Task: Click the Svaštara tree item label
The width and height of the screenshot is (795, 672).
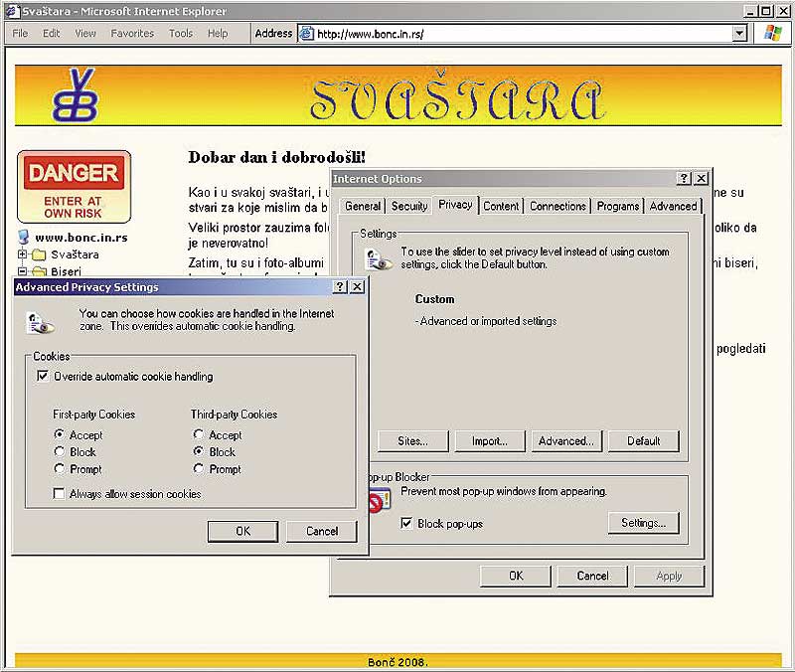Action: [76, 254]
